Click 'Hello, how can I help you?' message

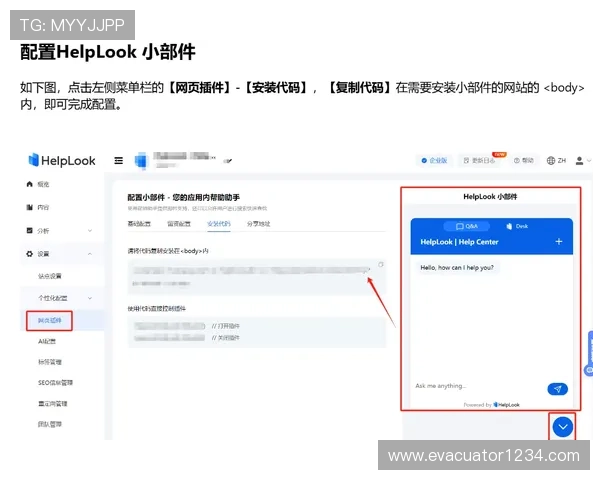457,268
